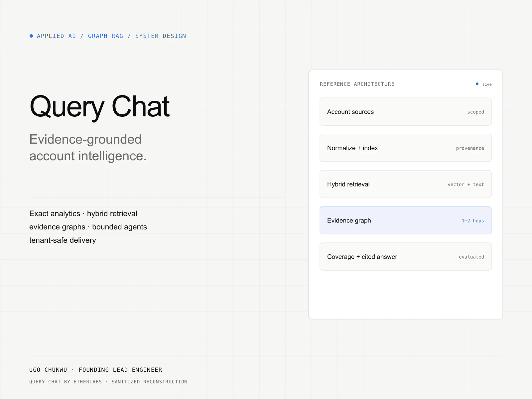The image size is (532, 399).
Task: Select the Coverage + cited answer card
Action: 406,257
